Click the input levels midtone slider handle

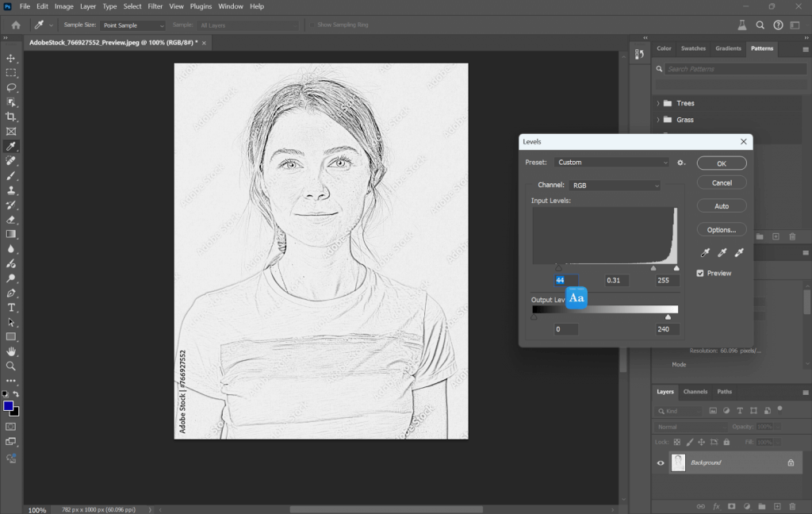click(x=653, y=268)
